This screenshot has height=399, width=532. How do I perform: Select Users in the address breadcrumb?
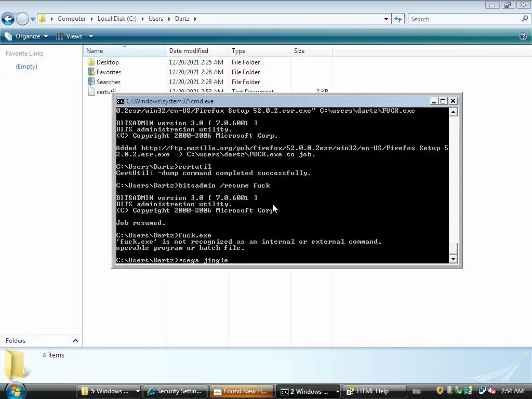click(156, 19)
